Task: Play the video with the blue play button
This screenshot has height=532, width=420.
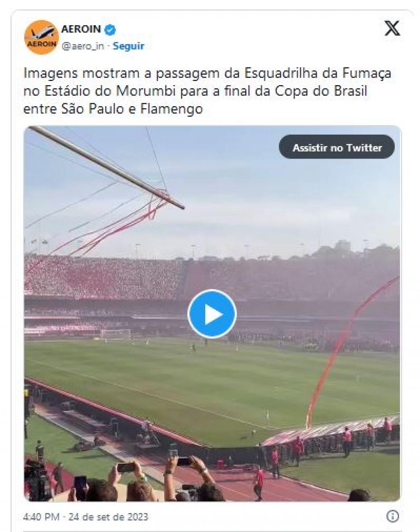Action: pos(212,314)
